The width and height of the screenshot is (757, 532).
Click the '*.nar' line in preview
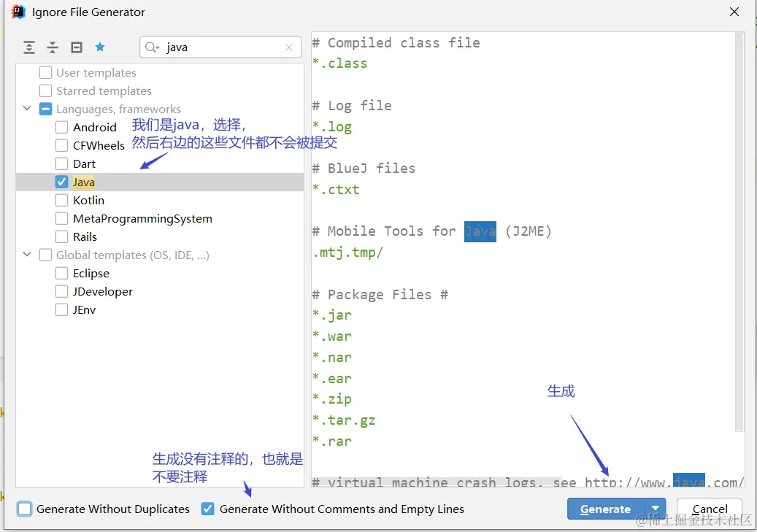[332, 358]
